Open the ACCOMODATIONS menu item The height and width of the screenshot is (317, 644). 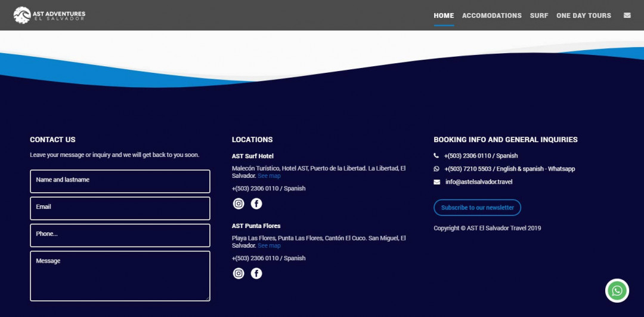[491, 16]
